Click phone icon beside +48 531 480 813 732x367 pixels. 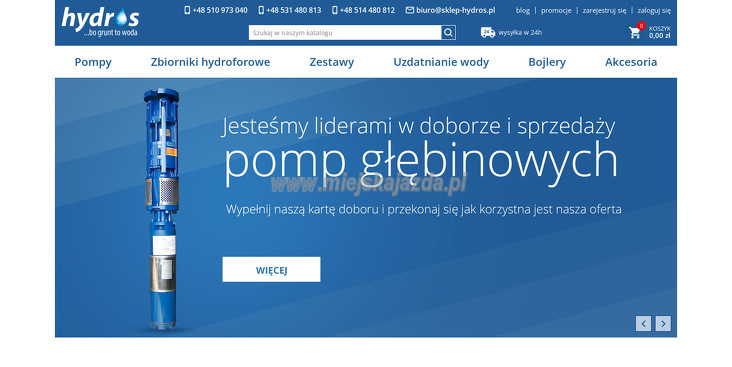click(261, 10)
